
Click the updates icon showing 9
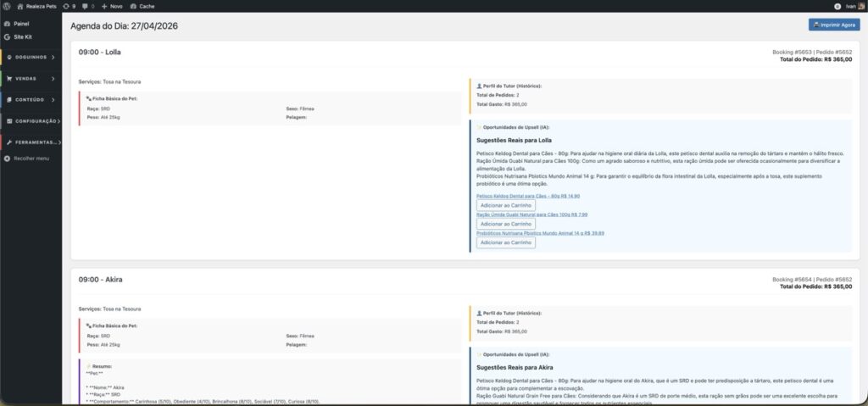click(66, 6)
